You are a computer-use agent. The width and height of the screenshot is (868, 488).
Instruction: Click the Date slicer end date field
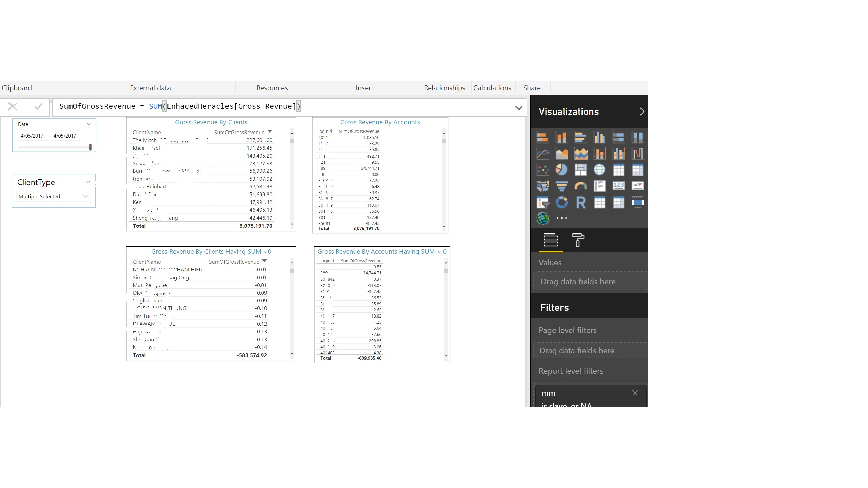65,136
